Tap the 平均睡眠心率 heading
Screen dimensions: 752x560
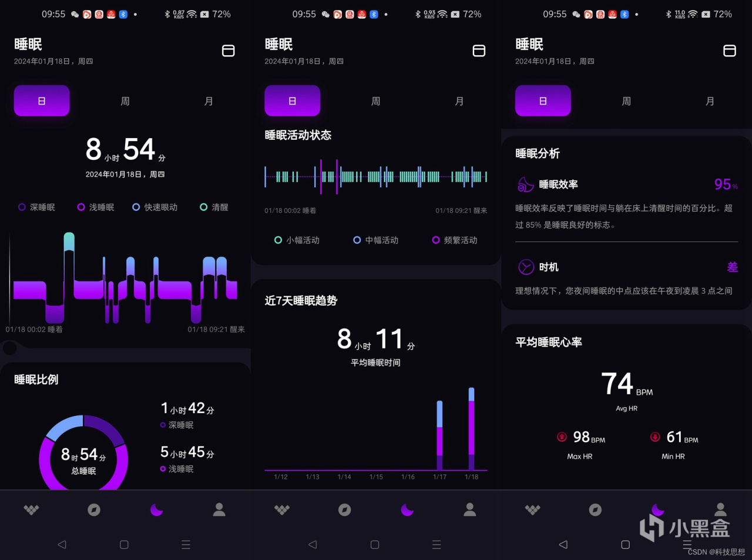point(549,342)
